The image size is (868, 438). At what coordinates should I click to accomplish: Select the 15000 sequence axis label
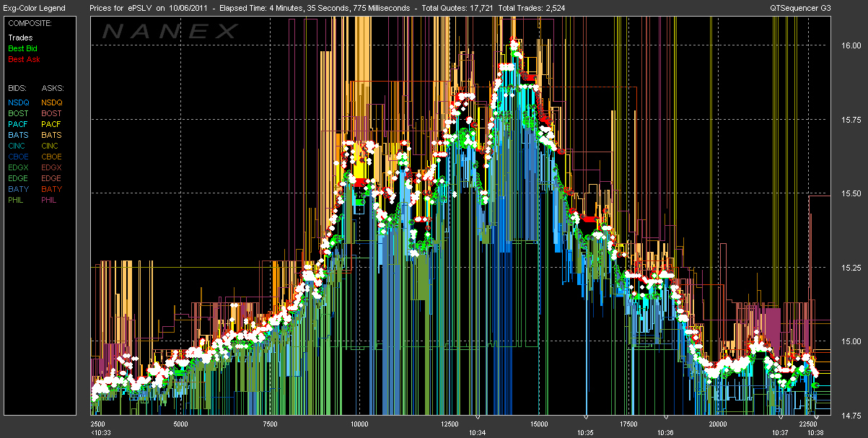point(538,424)
